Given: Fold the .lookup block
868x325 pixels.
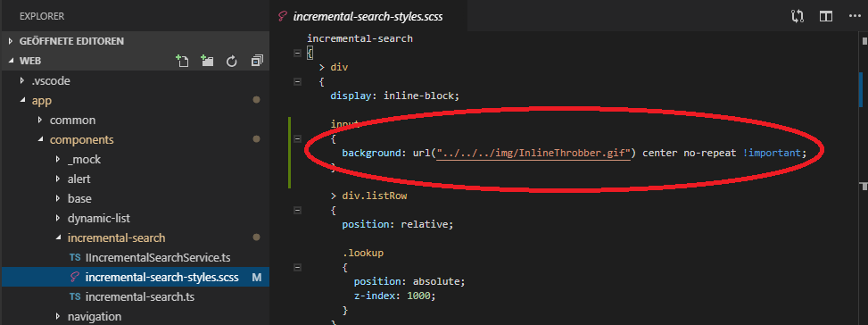Looking at the screenshot, I should [297, 268].
